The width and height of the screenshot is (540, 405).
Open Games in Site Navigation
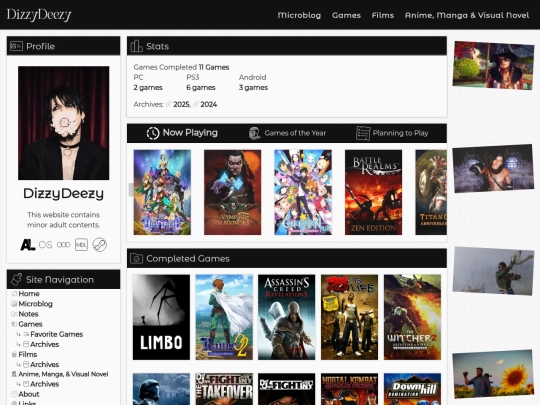pos(30,324)
